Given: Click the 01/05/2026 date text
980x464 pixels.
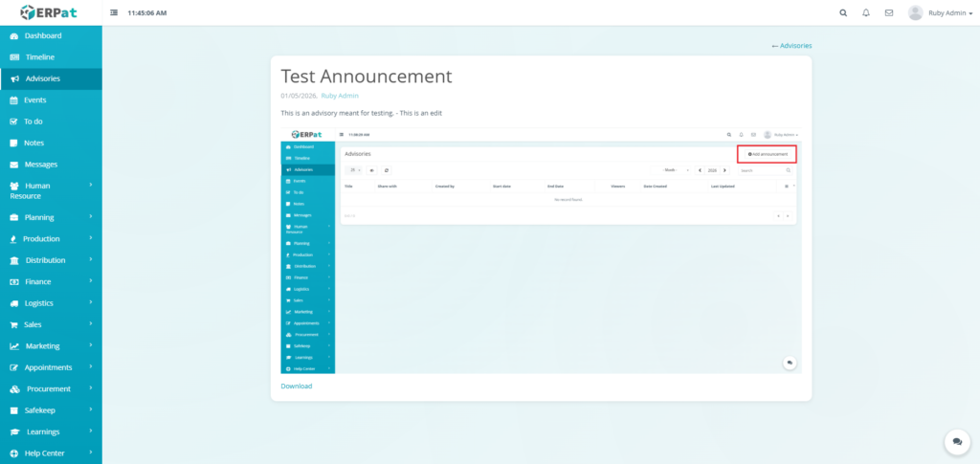Looking at the screenshot, I should (299, 96).
